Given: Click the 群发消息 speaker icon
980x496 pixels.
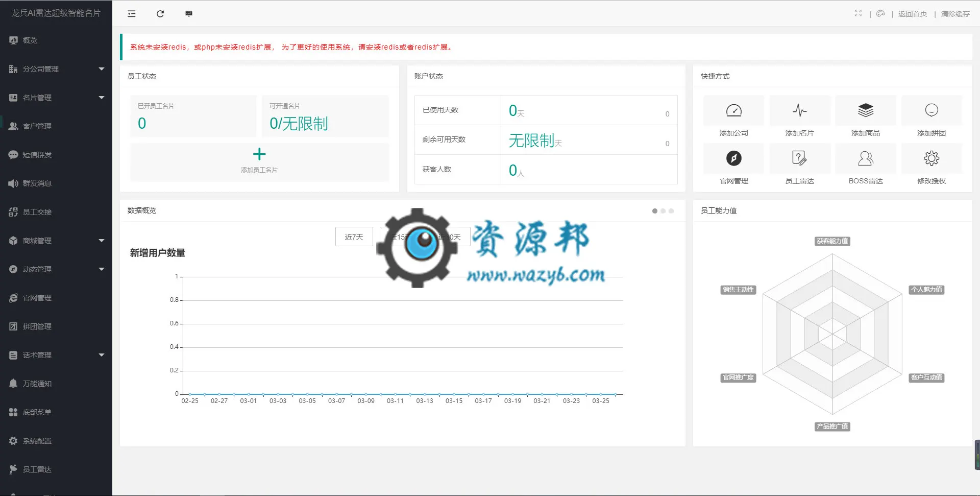Looking at the screenshot, I should pyautogui.click(x=13, y=183).
